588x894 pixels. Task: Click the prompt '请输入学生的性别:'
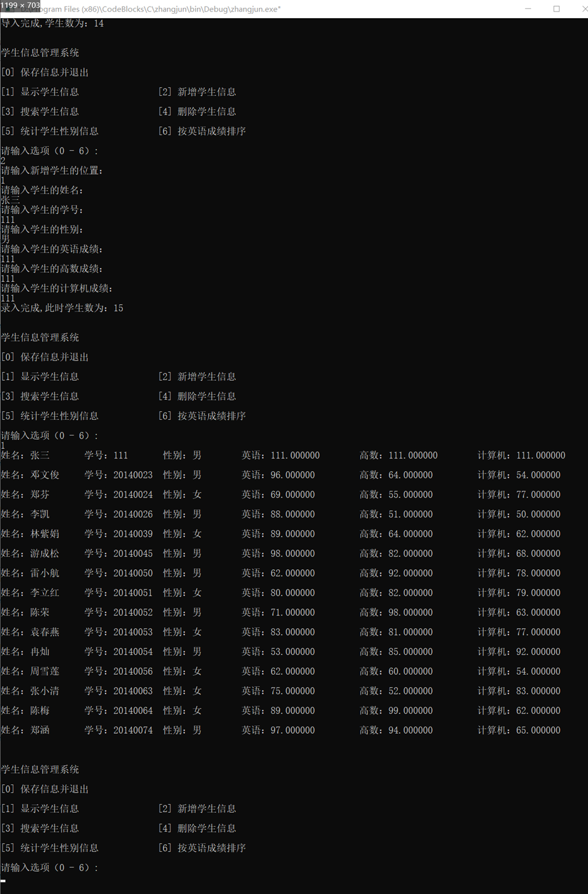[x=42, y=230]
